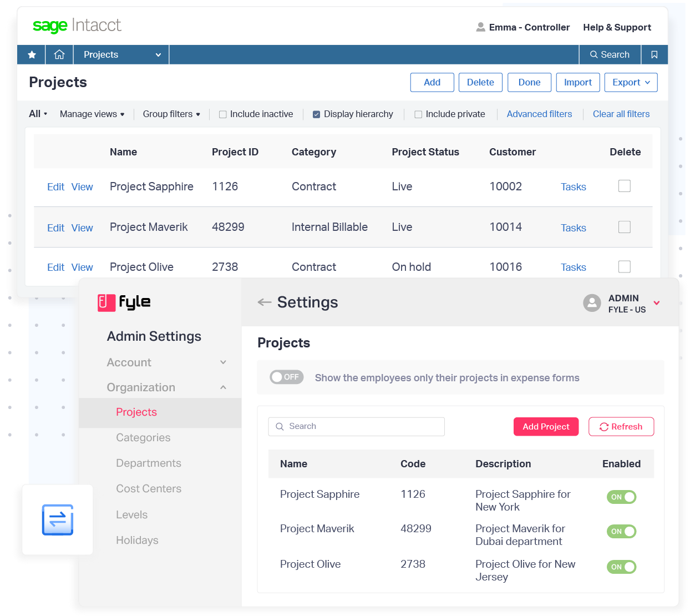Click code 2738 in the Fyle table
This screenshot has height=616, width=690.
click(x=413, y=564)
